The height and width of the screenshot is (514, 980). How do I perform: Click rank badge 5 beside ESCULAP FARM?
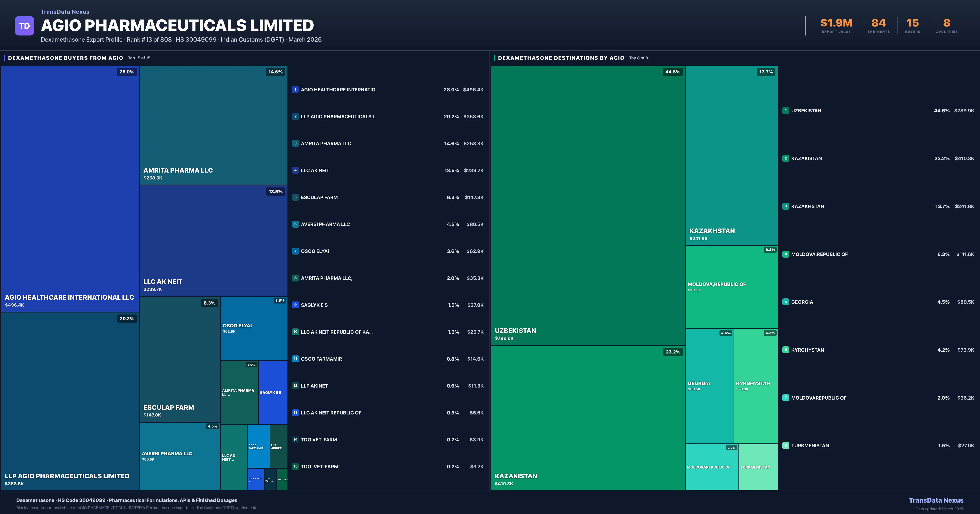(295, 197)
